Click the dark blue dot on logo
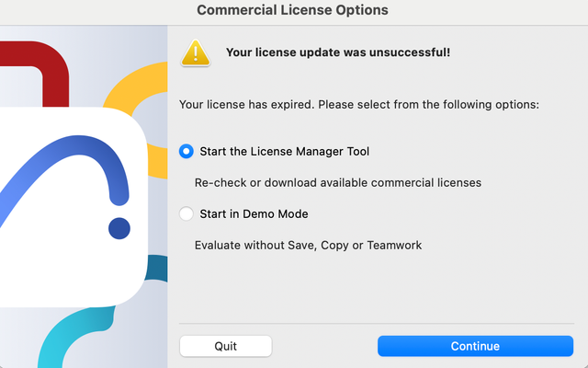 pos(119,228)
